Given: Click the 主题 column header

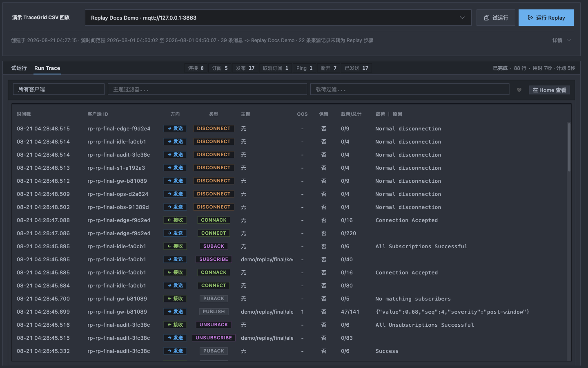Looking at the screenshot, I should [x=245, y=114].
